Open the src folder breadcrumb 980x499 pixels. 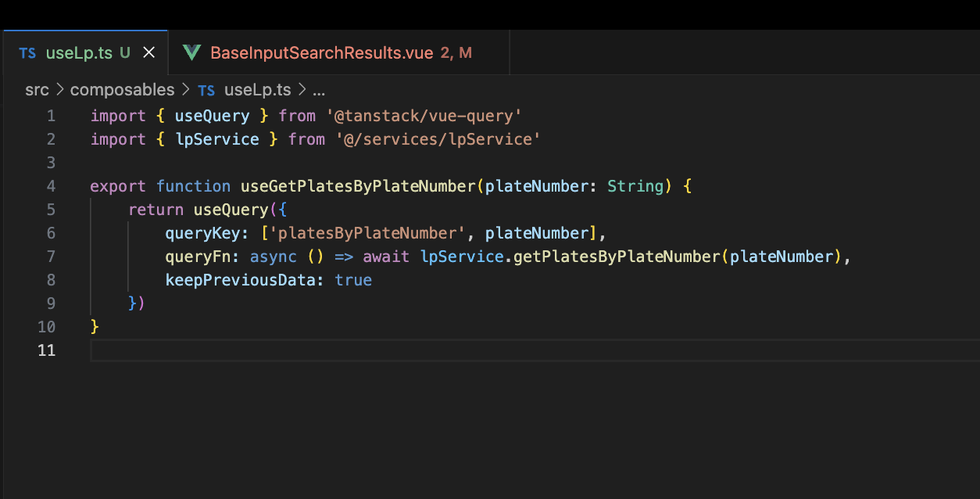pos(37,90)
